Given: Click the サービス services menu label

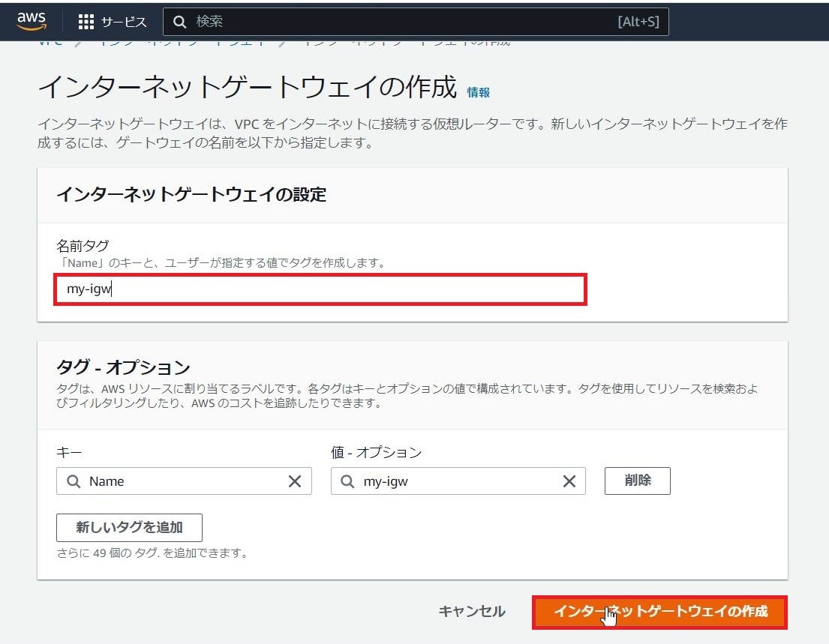Looking at the screenshot, I should click(124, 22).
